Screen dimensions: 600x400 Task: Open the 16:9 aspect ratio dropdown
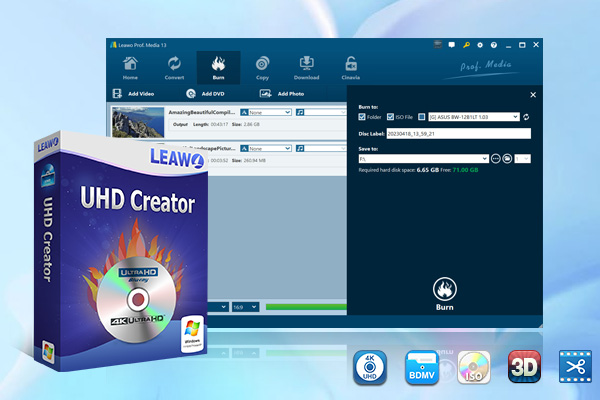(x=245, y=307)
